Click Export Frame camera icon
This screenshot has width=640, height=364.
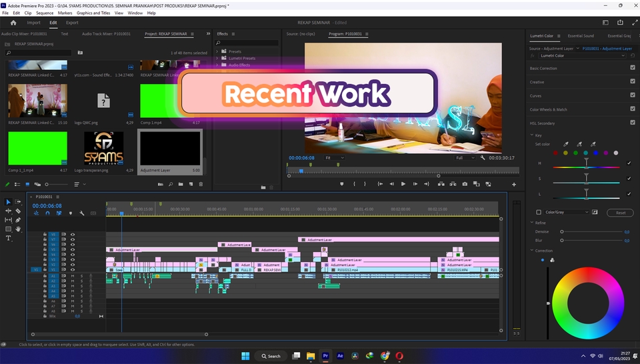pyautogui.click(x=465, y=184)
